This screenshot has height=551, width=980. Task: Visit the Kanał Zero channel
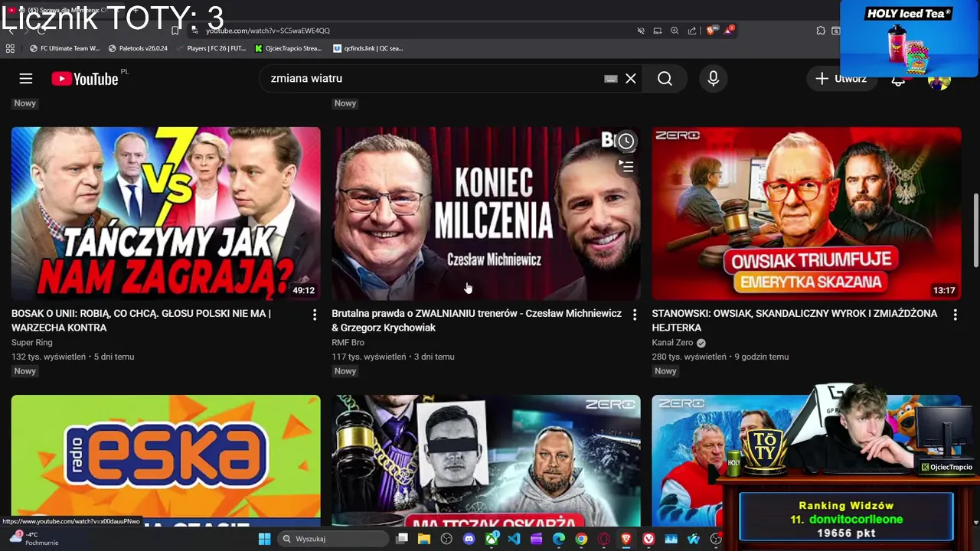coord(672,343)
